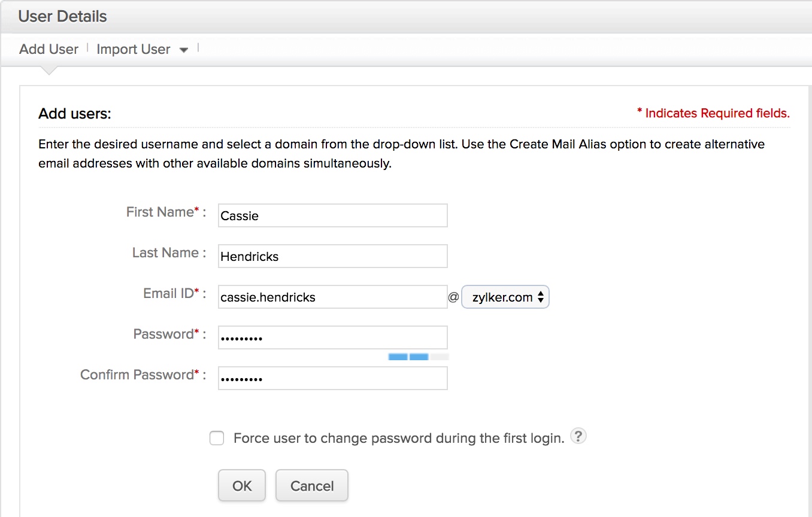Click the User Details header title
The height and width of the screenshot is (517, 812).
coord(62,16)
